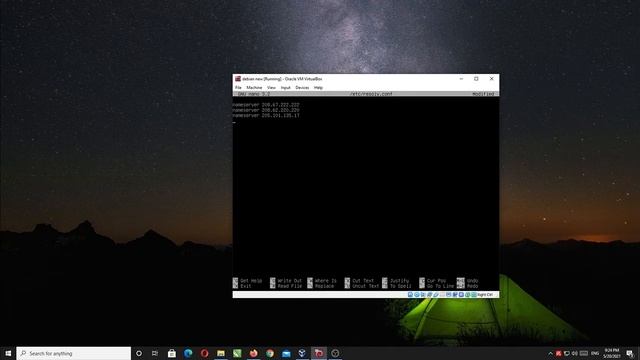Click the Cut Text shortcut label in nano
640x360 pixels.
(x=363, y=281)
